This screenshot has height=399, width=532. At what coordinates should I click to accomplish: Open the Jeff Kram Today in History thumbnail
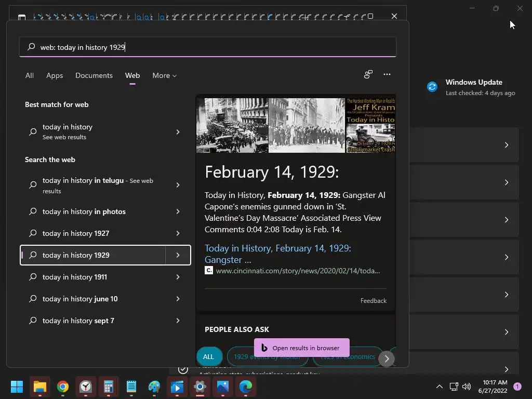click(370, 125)
